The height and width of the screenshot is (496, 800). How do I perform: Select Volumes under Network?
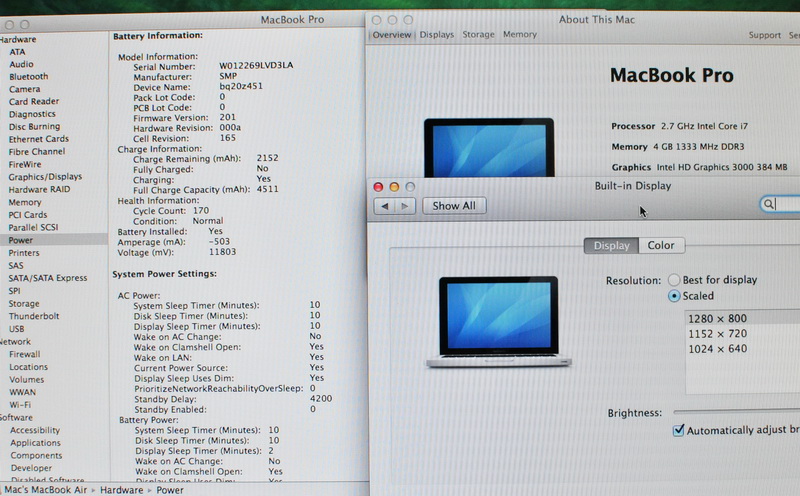coord(27,380)
